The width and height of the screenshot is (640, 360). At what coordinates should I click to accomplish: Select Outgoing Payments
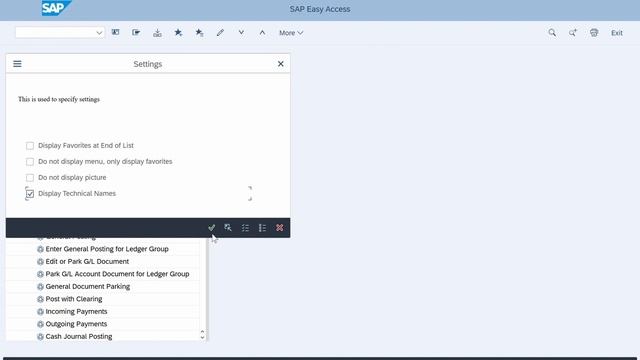pos(76,324)
